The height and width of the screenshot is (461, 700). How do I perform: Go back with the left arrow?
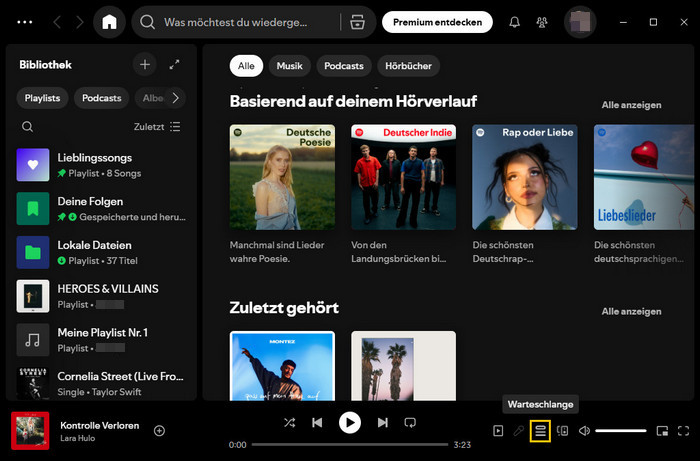[x=57, y=22]
